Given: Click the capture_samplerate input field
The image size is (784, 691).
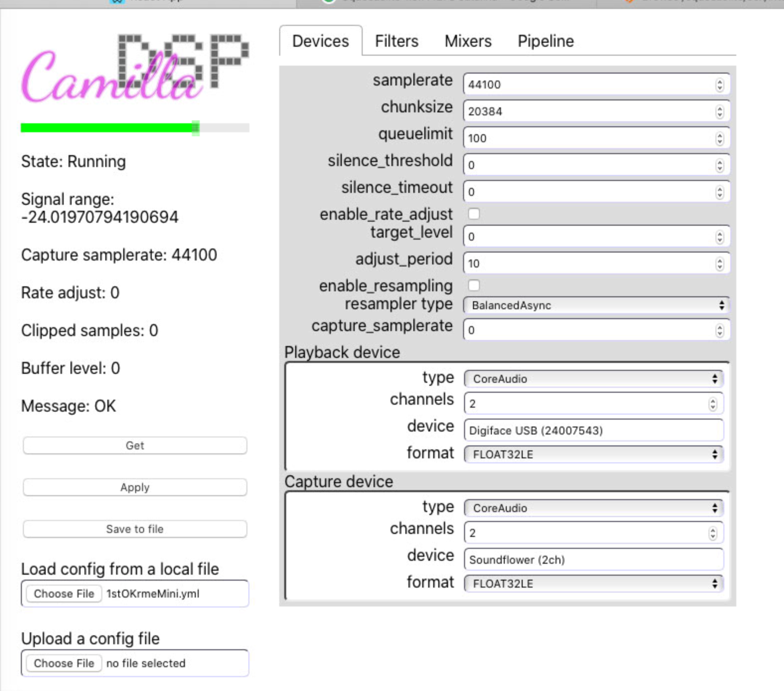Looking at the screenshot, I should 596,330.
